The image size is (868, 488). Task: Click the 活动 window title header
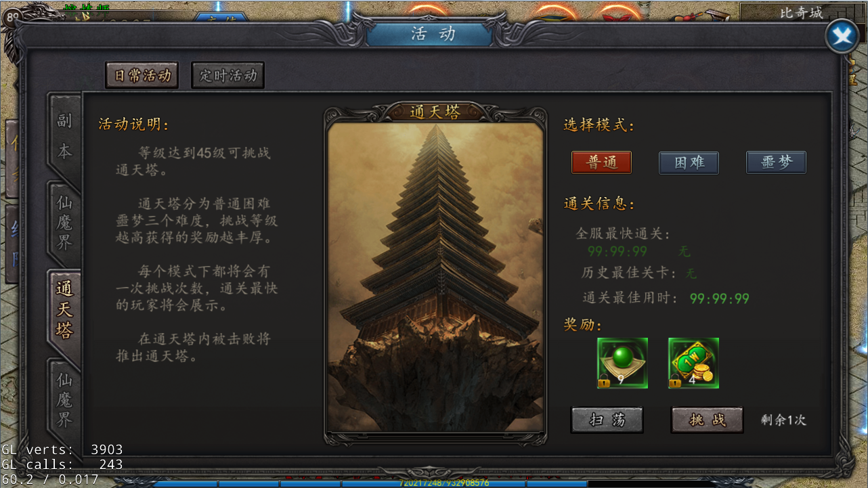coord(433,34)
